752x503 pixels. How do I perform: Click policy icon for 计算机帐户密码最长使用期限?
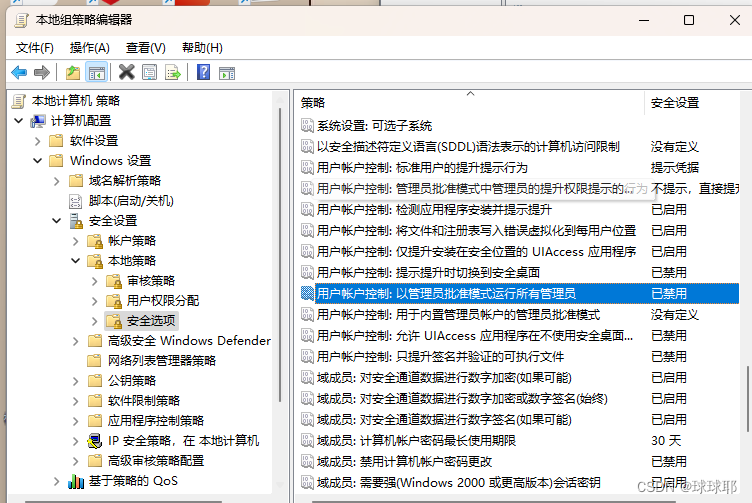pyautogui.click(x=307, y=441)
